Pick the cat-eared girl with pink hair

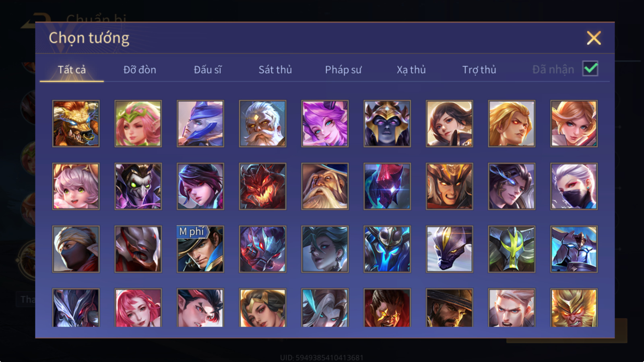76,186
